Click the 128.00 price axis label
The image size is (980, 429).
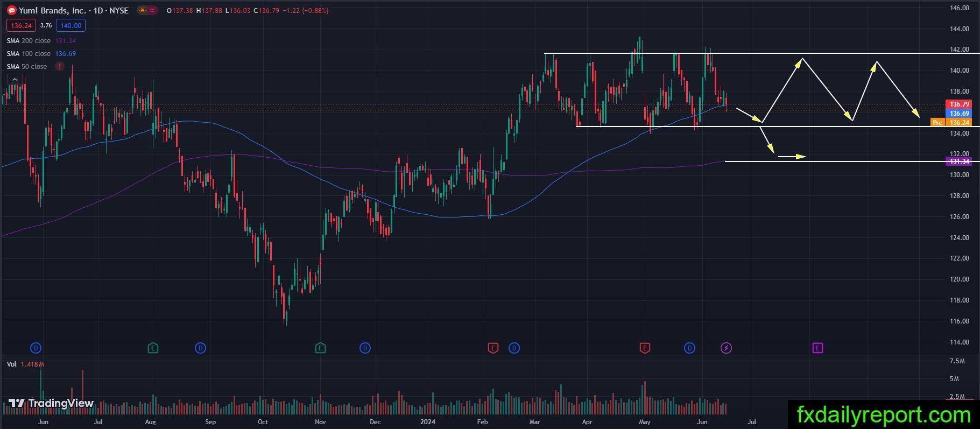(x=960, y=196)
